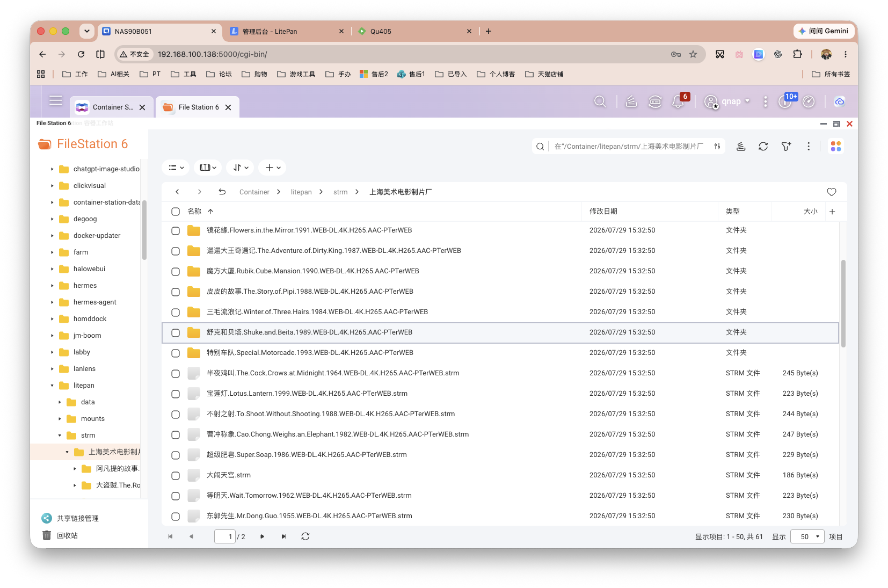Click the File Station refresh icon
This screenshot has height=588, width=888.
[763, 146]
